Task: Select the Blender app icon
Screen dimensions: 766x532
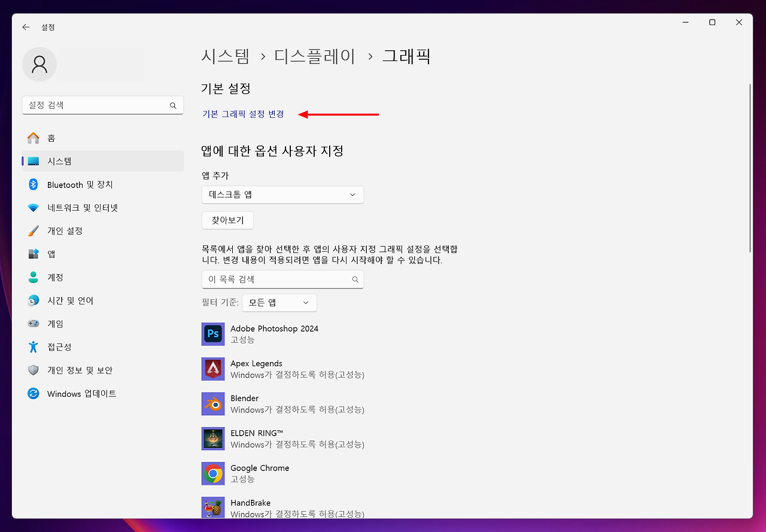Action: 213,403
